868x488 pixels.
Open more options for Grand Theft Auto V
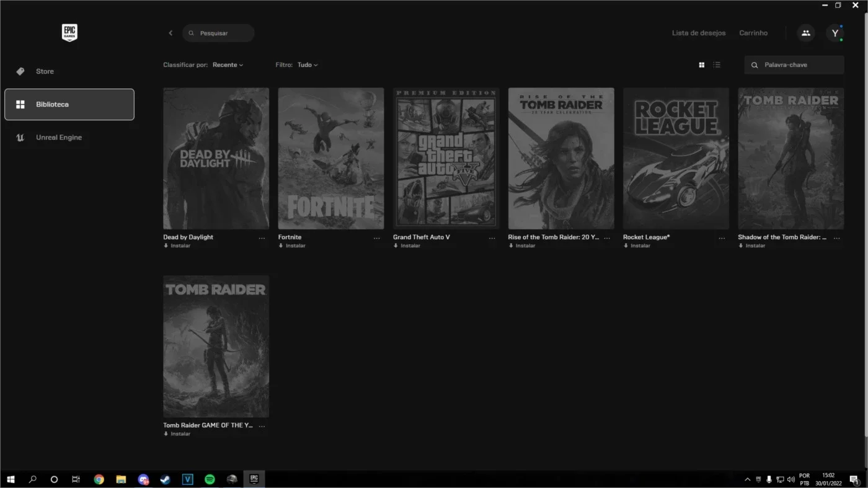492,238
